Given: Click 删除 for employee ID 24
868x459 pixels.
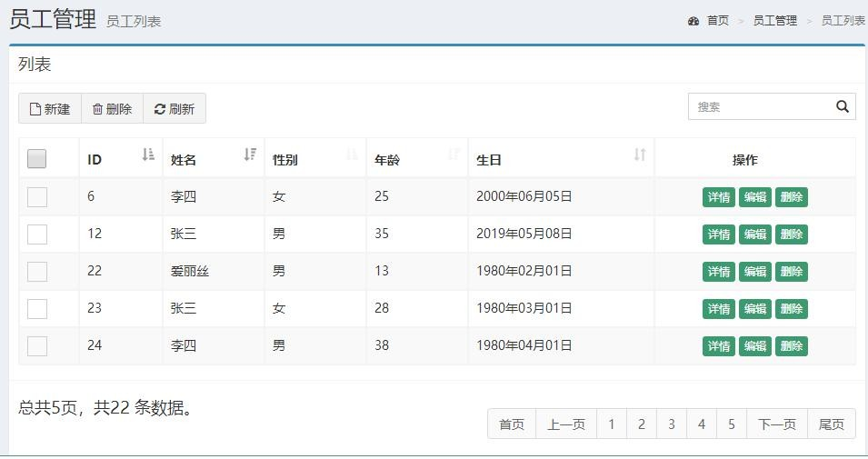Looking at the screenshot, I should tap(792, 346).
